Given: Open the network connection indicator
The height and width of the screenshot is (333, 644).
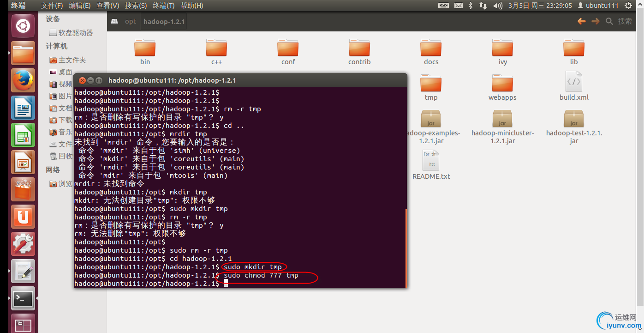Looking at the screenshot, I should tap(483, 6).
